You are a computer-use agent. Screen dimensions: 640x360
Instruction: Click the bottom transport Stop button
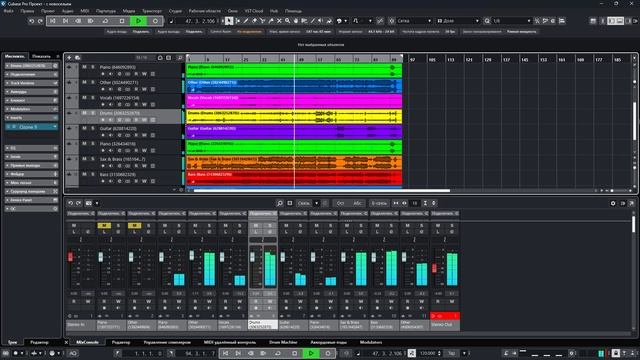click(x=294, y=353)
